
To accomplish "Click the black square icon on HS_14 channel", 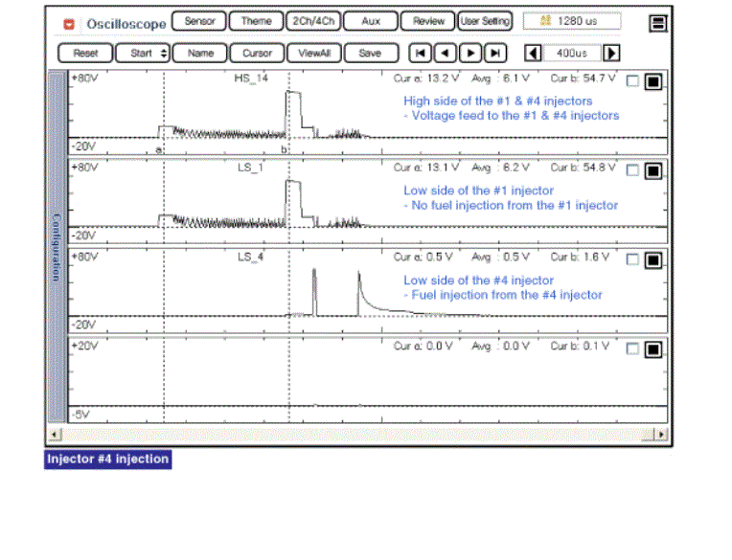I will tap(652, 82).
